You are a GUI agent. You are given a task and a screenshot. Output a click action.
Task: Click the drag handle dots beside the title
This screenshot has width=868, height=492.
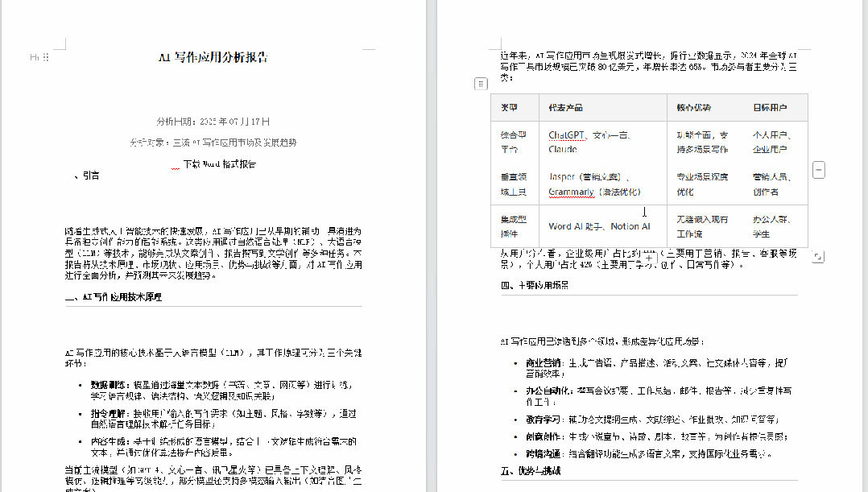46,57
